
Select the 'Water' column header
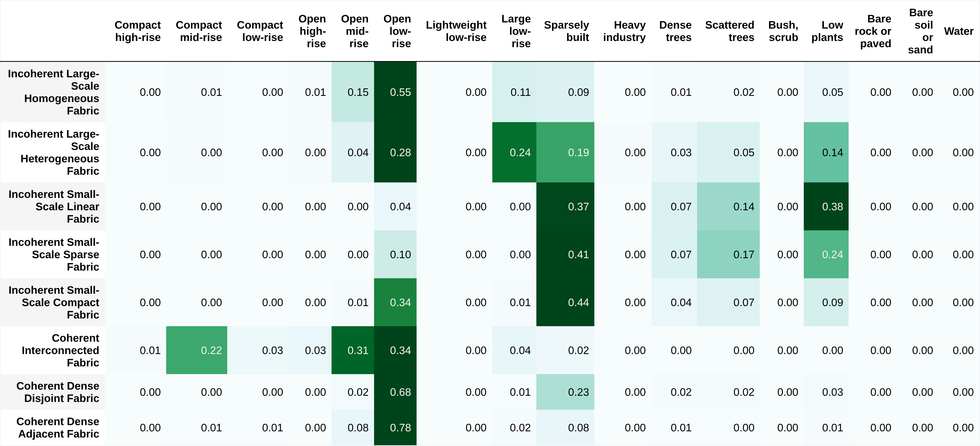pos(958,31)
